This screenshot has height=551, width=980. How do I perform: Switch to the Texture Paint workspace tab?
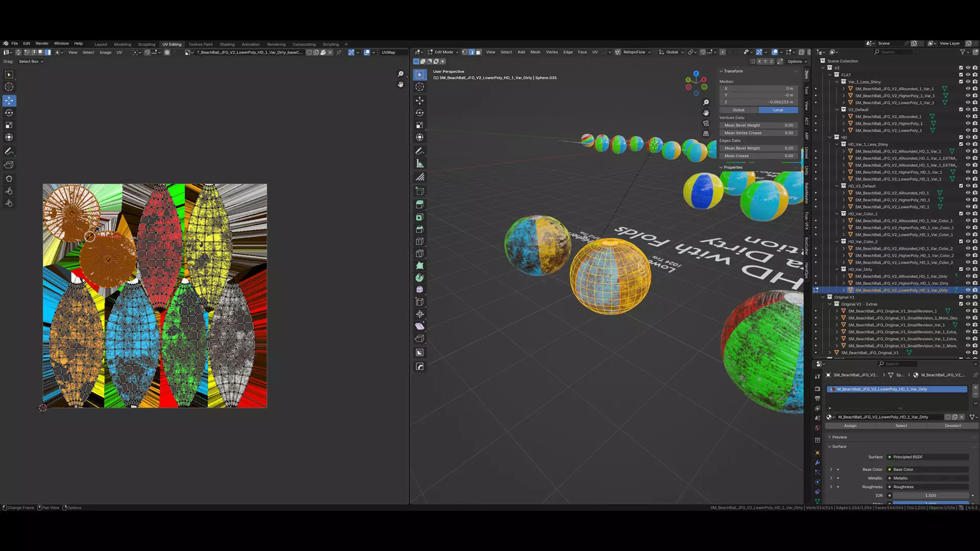tap(200, 44)
